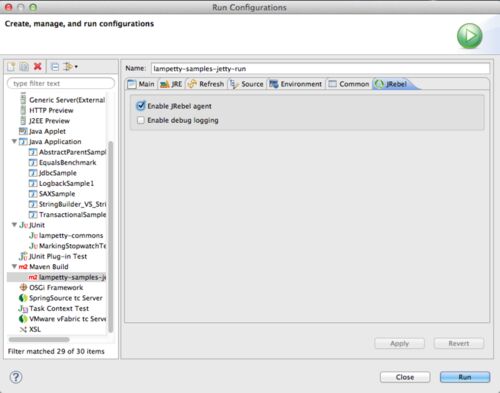The image size is (500, 393).
Task: Uncheck Enable JRebel agent checkbox
Action: pyautogui.click(x=141, y=106)
